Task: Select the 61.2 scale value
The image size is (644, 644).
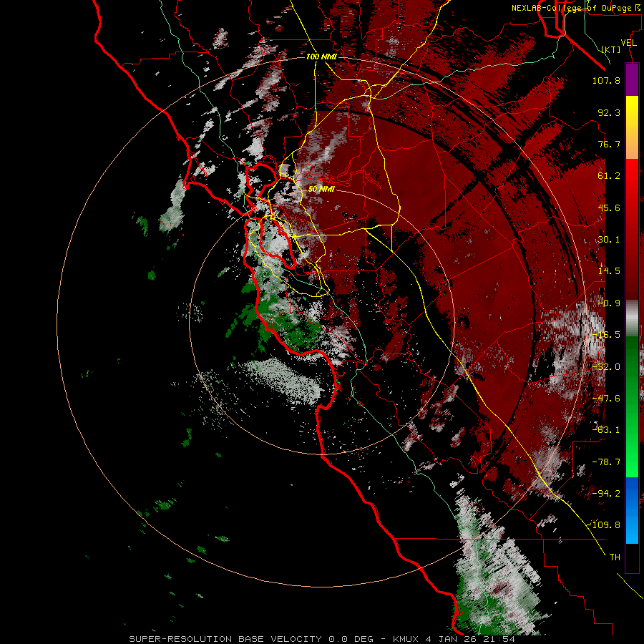Action: (609, 176)
